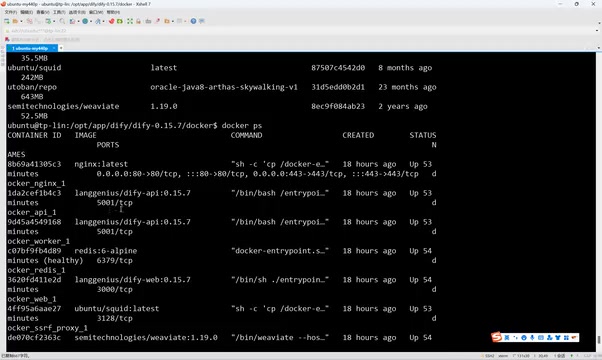Screen dimensions: 602x360
Task: Click the langgenius/dify-web:0.15.7 image text
Action: click(132, 280)
